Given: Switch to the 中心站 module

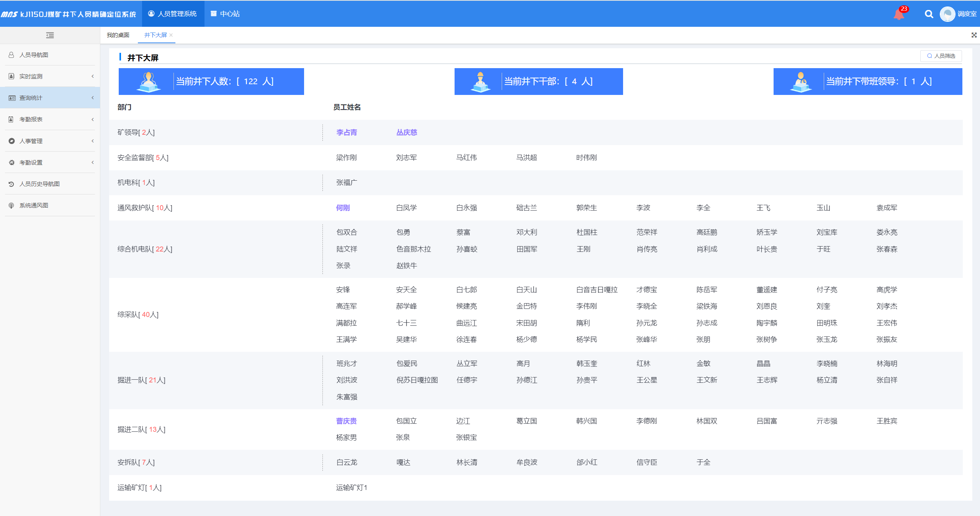Looking at the screenshot, I should (x=226, y=13).
